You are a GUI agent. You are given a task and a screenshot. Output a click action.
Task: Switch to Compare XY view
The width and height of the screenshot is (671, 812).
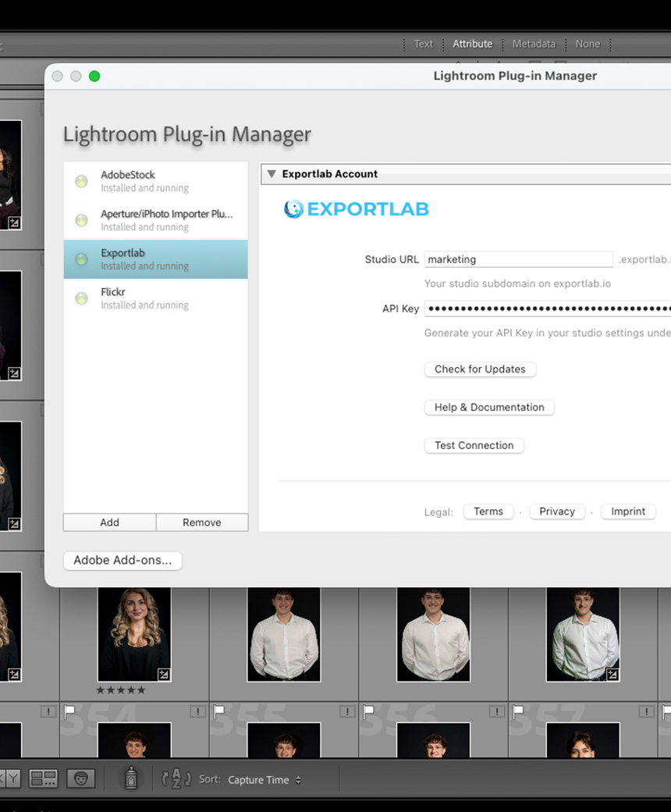(10, 778)
